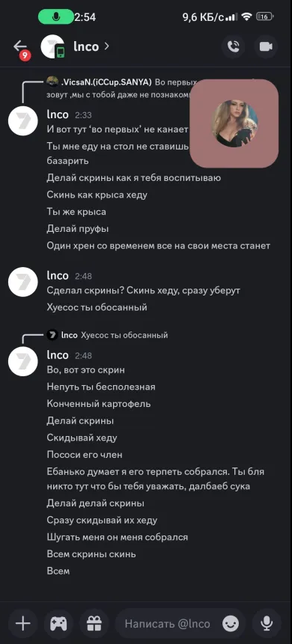Tap the floating video call avatar tile
The width and height of the screenshot is (292, 644).
tap(234, 123)
